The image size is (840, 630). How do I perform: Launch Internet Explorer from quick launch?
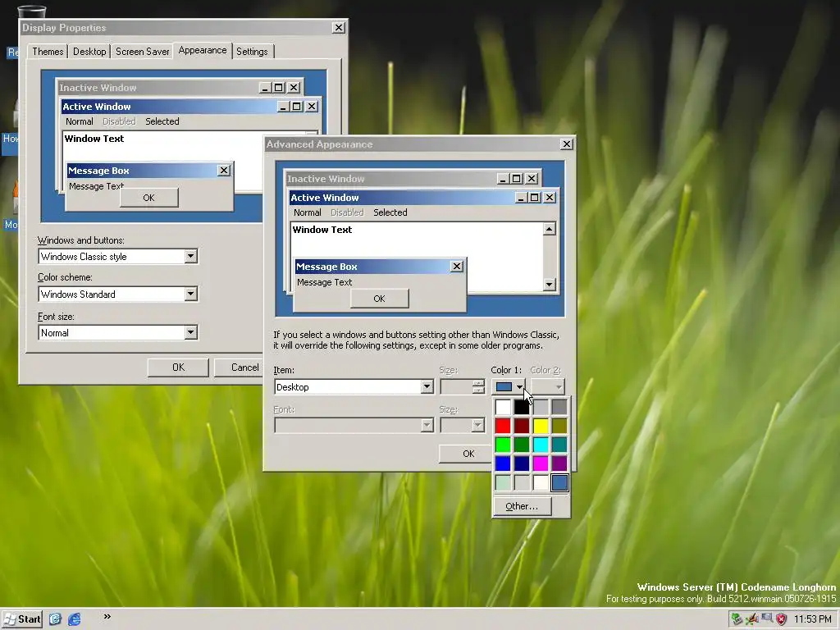[75, 619]
